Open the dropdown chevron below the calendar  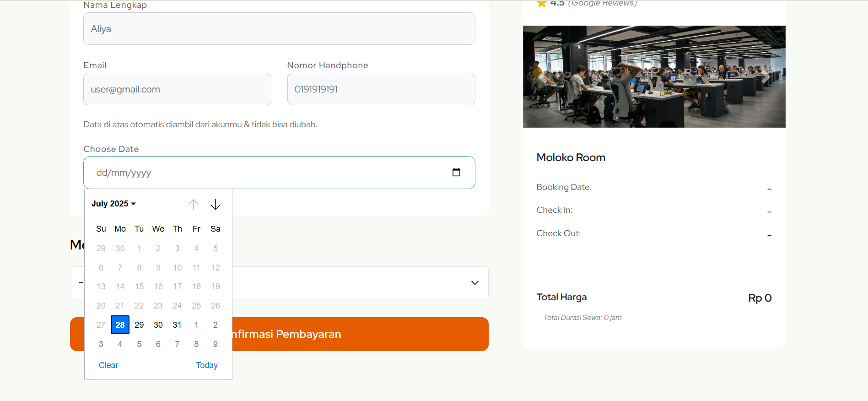[x=475, y=283]
